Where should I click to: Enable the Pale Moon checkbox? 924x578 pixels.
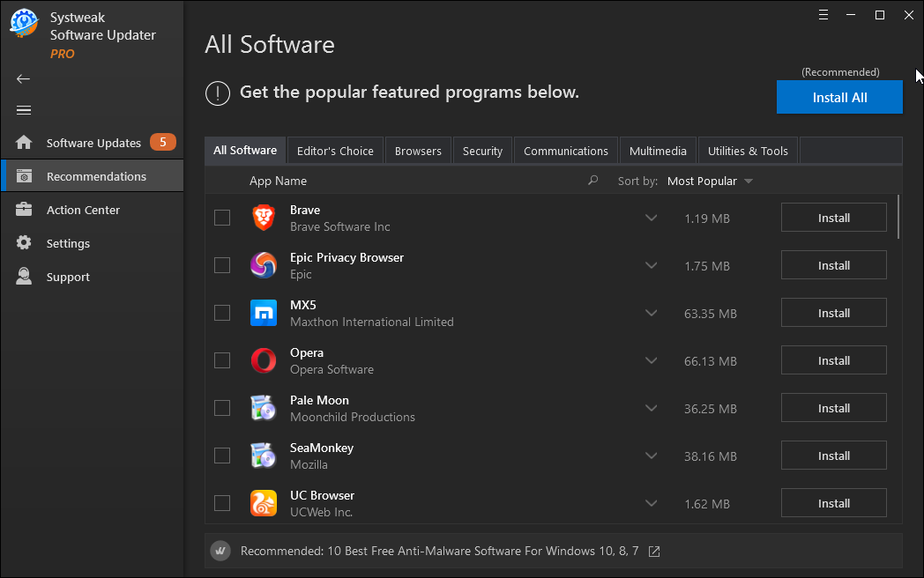pyautogui.click(x=222, y=408)
